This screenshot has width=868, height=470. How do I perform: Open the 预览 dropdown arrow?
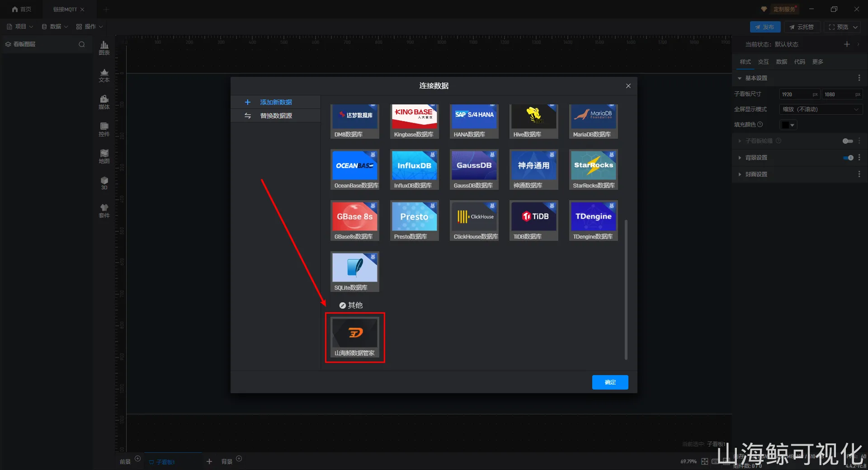point(855,27)
